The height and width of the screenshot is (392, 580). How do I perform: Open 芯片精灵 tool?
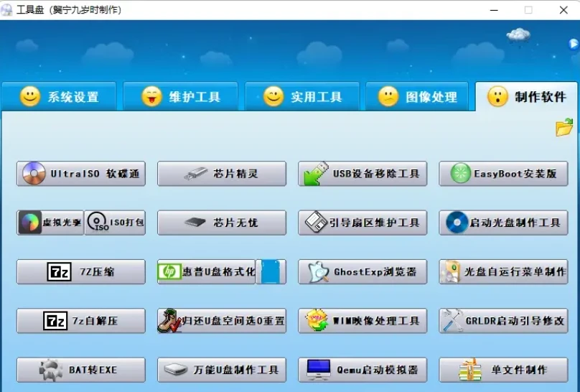point(222,174)
